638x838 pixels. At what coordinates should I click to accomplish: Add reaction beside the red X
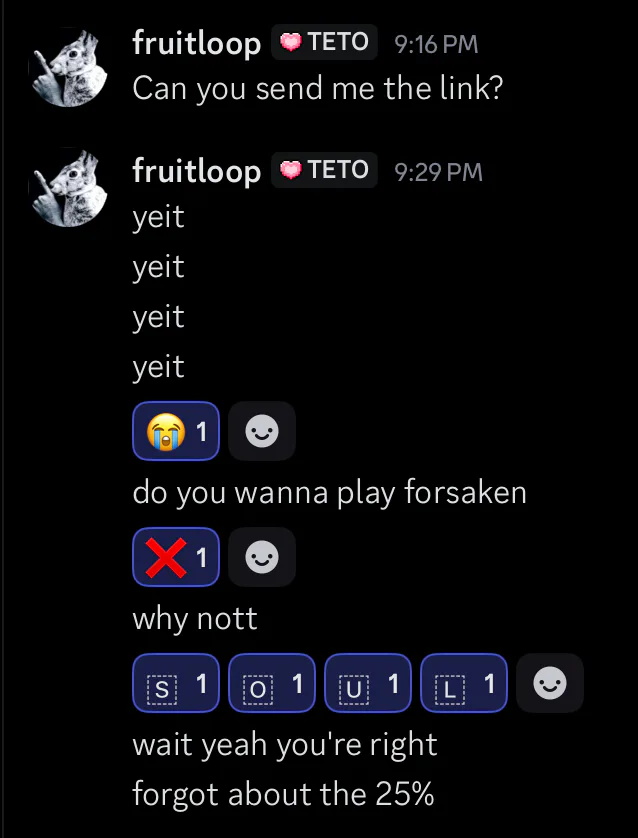click(x=262, y=557)
